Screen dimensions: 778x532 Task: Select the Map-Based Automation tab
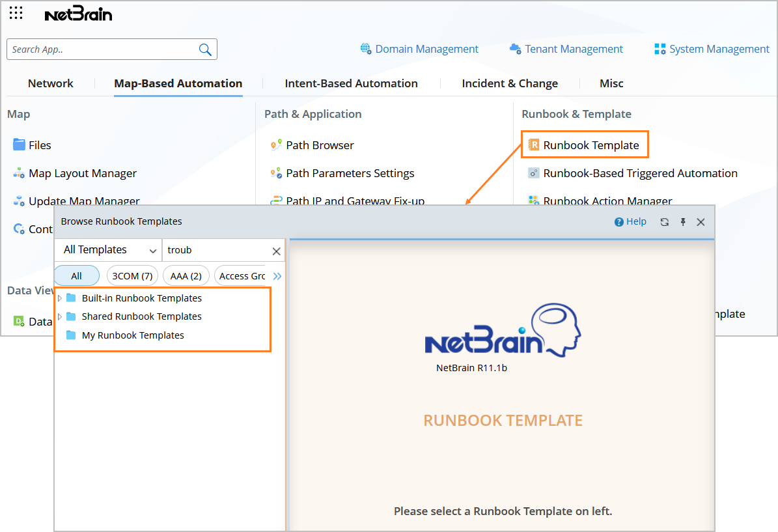point(178,83)
